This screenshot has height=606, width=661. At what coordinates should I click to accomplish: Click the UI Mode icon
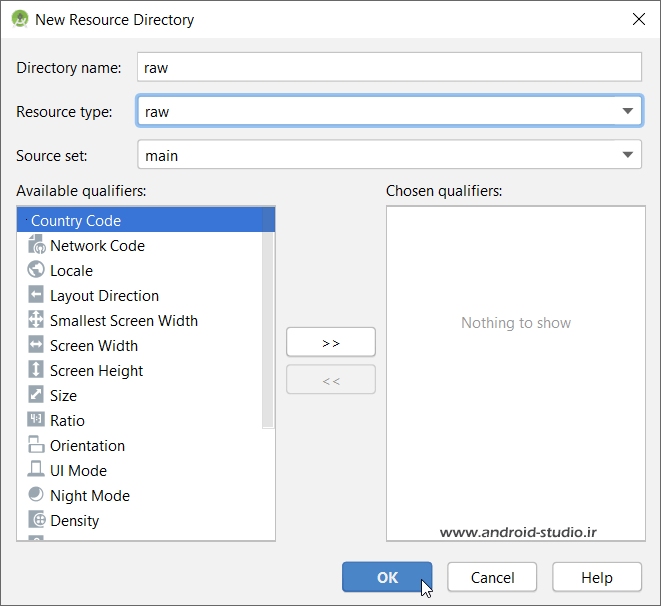click(x=36, y=470)
